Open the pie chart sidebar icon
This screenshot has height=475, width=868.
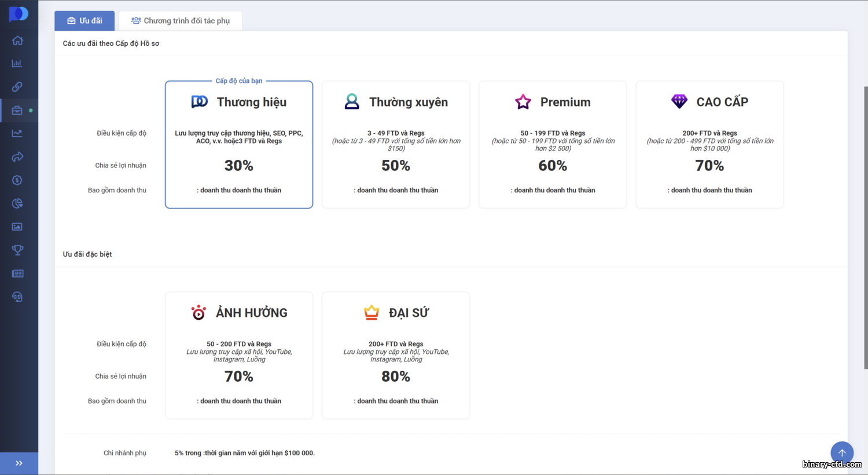(17, 203)
